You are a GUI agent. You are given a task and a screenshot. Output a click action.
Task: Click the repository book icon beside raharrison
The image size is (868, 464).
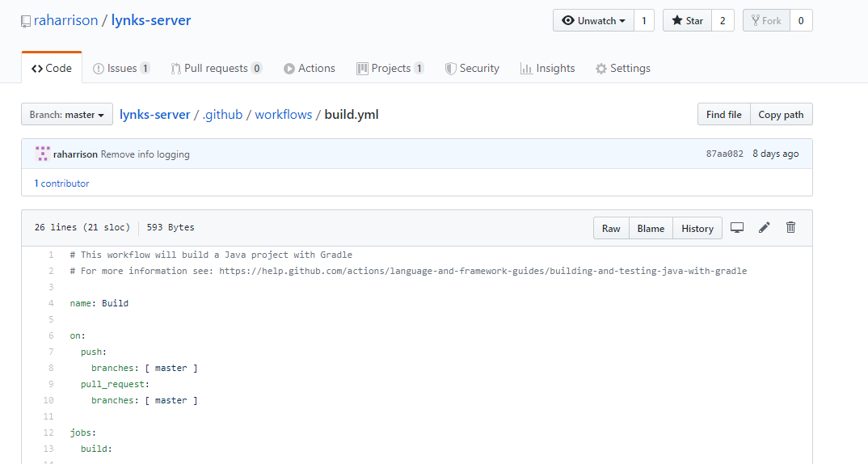tap(26, 22)
